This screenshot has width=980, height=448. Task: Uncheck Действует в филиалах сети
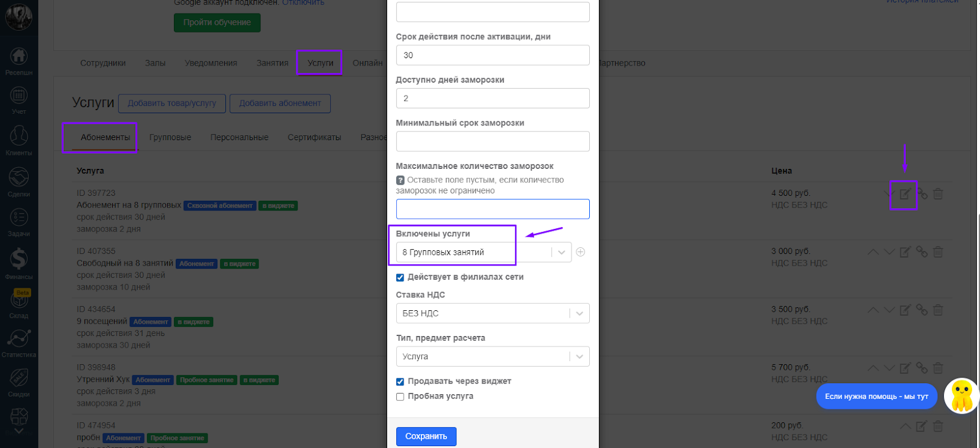(400, 277)
